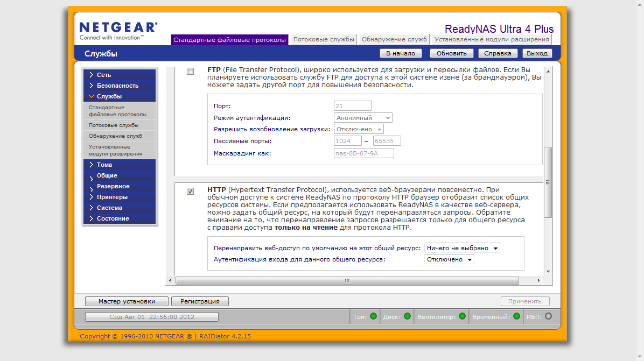The width and height of the screenshot is (644, 361).
Task: Click the ИБП status LED indicator
Action: tap(548, 316)
